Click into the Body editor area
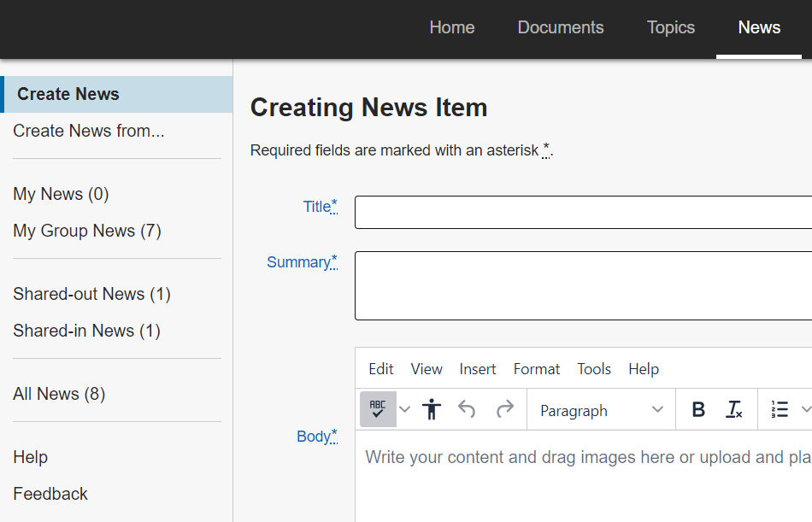The height and width of the screenshot is (522, 812). coord(583,475)
